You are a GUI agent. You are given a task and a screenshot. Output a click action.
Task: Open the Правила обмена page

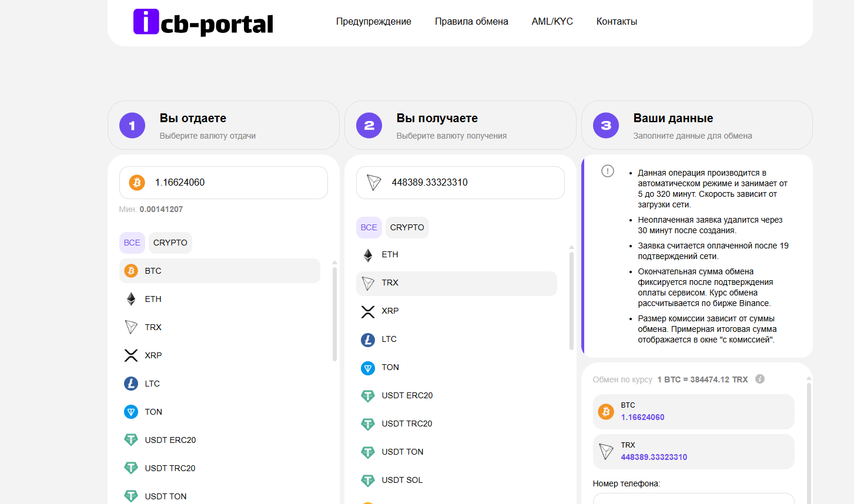tap(471, 21)
